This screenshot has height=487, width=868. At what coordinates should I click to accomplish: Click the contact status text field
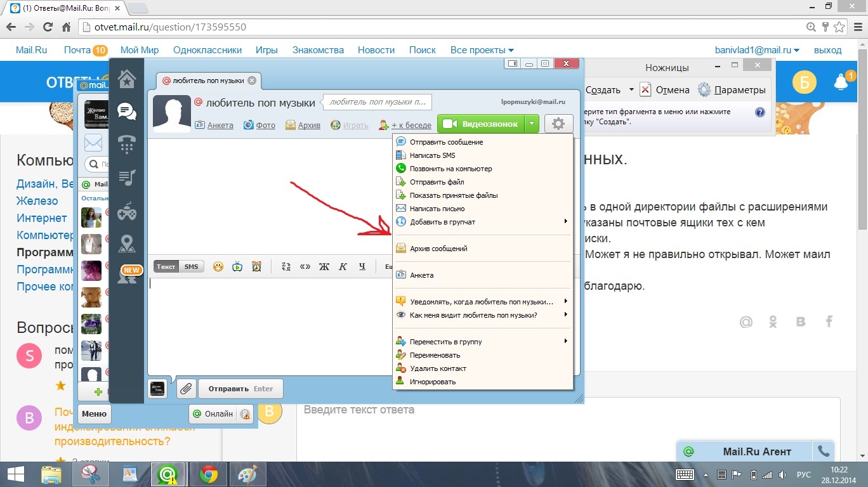377,102
